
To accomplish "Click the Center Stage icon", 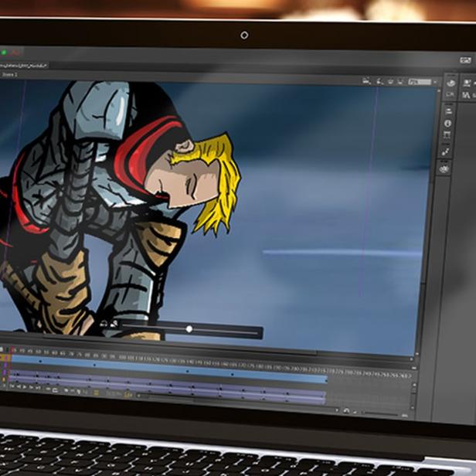I will pyautogui.click(x=391, y=81).
